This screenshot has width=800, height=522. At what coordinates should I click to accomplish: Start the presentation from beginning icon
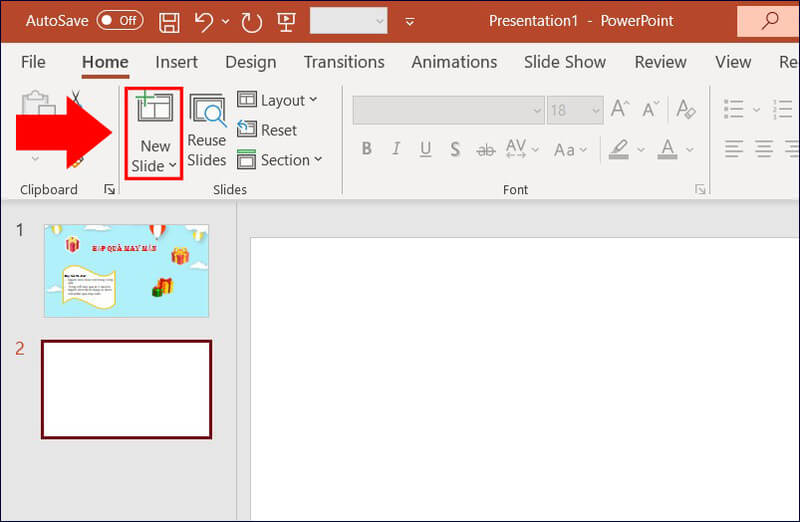286,21
